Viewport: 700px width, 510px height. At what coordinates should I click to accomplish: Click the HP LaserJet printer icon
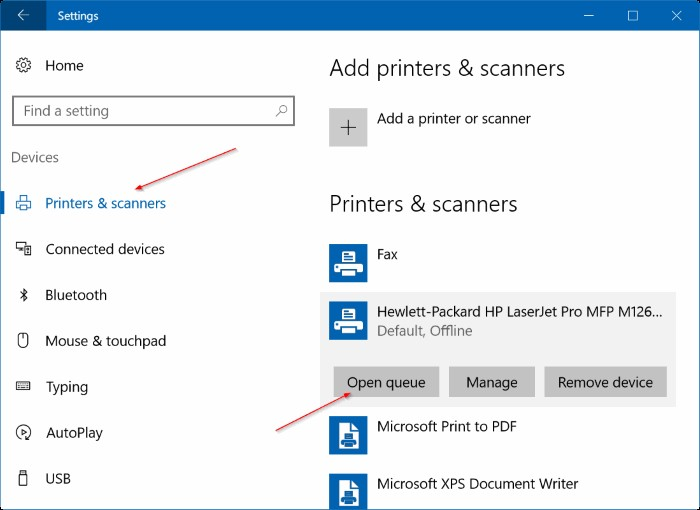[348, 320]
